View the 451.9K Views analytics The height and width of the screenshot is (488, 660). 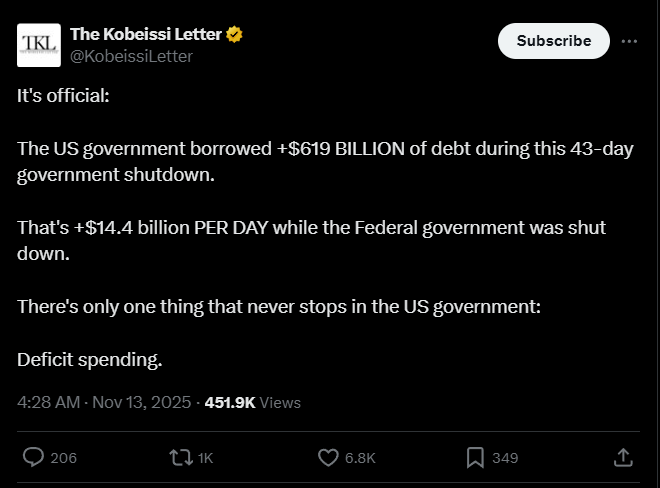pos(252,403)
